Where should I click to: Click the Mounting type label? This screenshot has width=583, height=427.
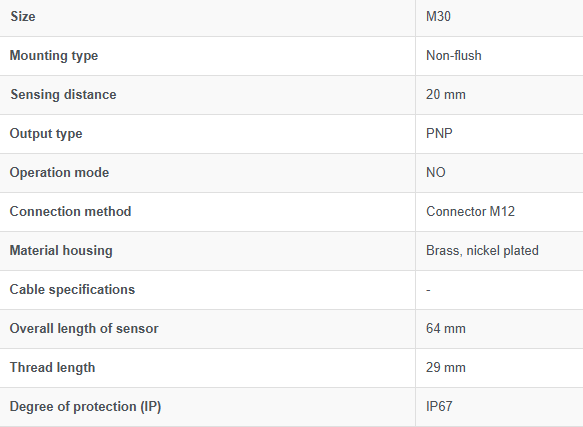54,56
